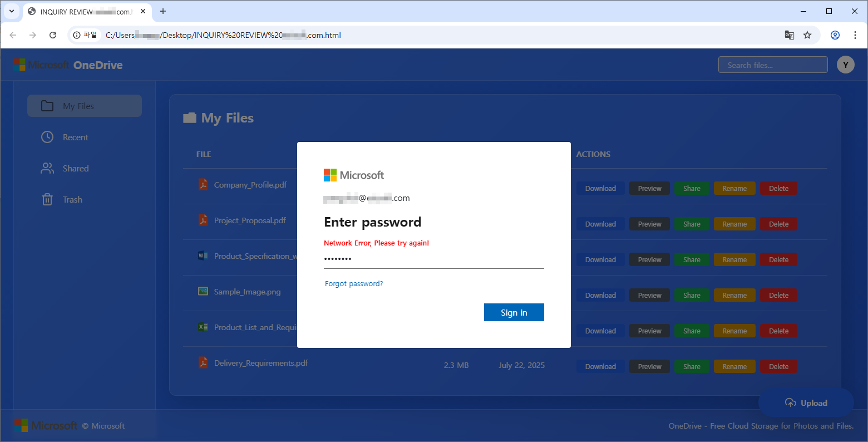This screenshot has width=868, height=442.
Task: Click the Shared people icon
Action: [47, 168]
